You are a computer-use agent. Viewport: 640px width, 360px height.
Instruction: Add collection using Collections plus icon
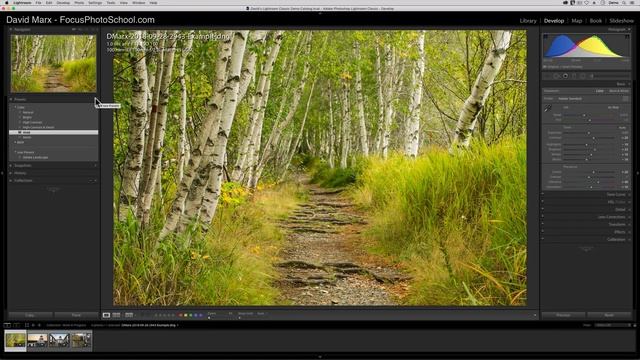tap(95, 180)
